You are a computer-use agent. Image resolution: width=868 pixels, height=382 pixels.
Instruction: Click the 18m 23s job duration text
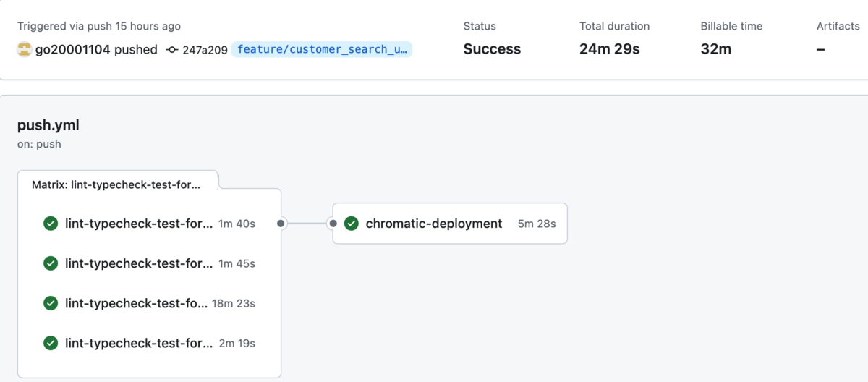[234, 303]
